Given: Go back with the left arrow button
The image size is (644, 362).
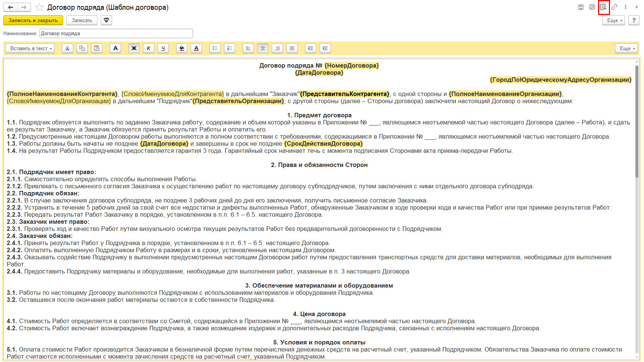Looking at the screenshot, I should coord(10,7).
